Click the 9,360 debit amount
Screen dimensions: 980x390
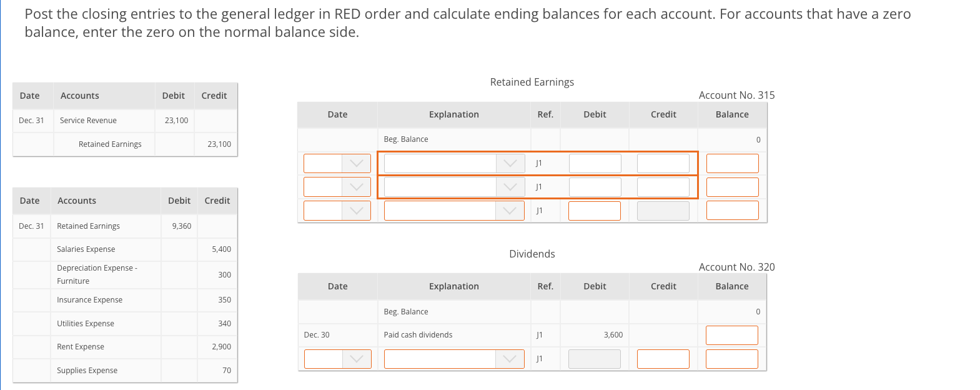(182, 226)
